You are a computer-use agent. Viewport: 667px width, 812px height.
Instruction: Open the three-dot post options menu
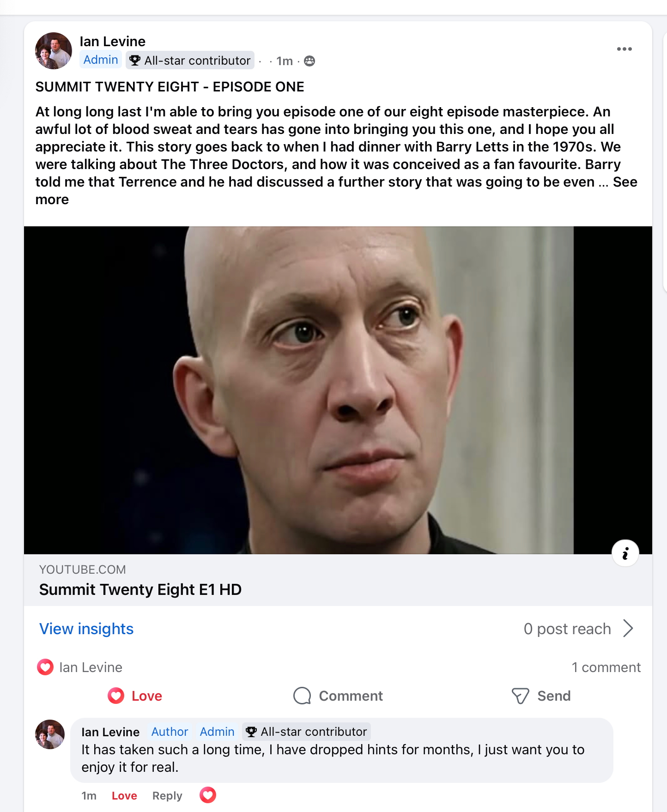coord(624,49)
